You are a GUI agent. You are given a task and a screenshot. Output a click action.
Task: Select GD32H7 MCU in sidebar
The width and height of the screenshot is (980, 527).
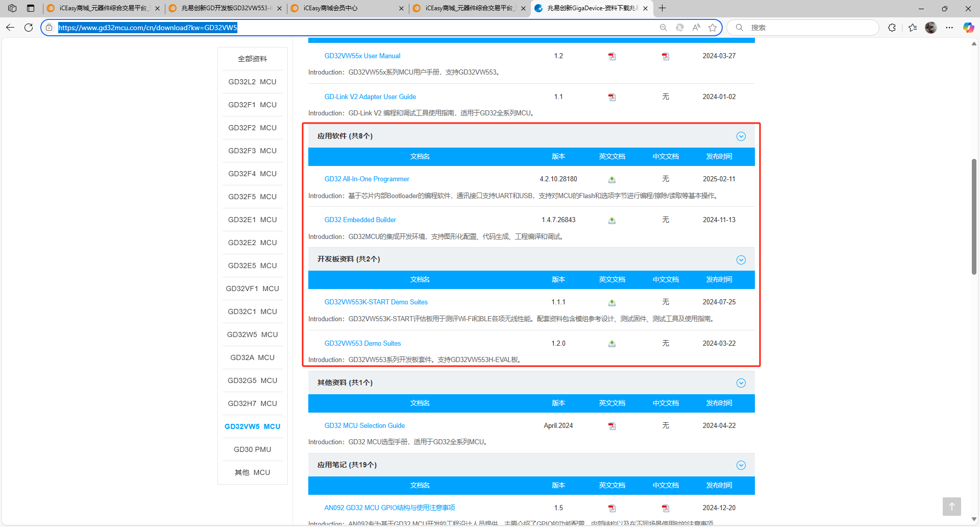pyautogui.click(x=252, y=403)
